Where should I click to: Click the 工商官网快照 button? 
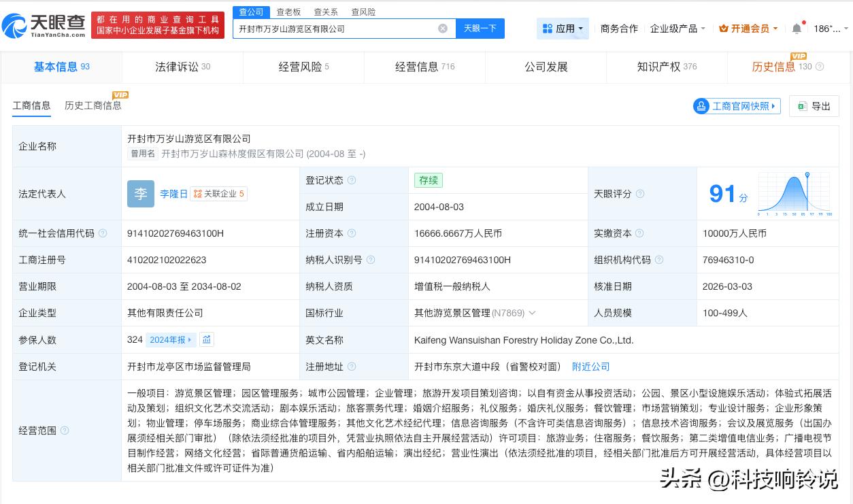coord(737,106)
